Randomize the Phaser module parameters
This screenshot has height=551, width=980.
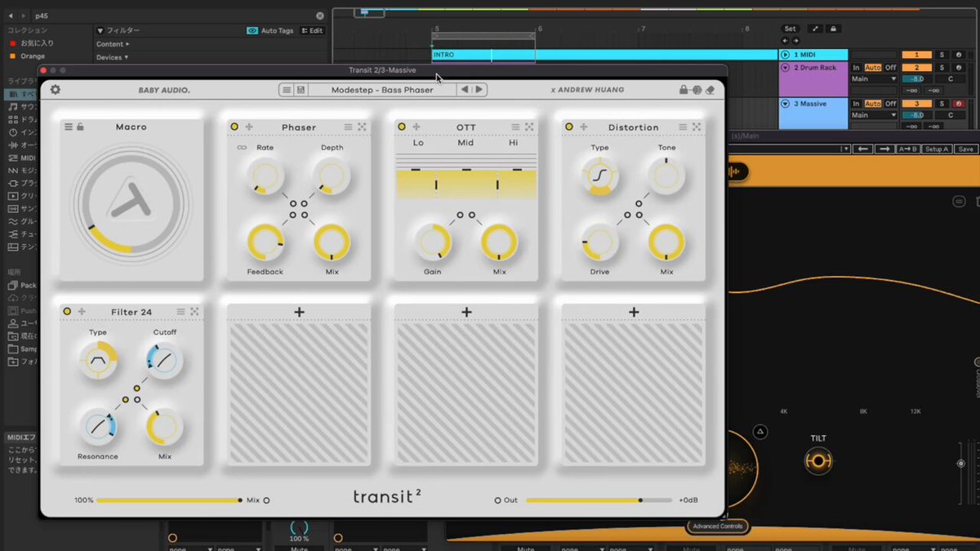[362, 127]
